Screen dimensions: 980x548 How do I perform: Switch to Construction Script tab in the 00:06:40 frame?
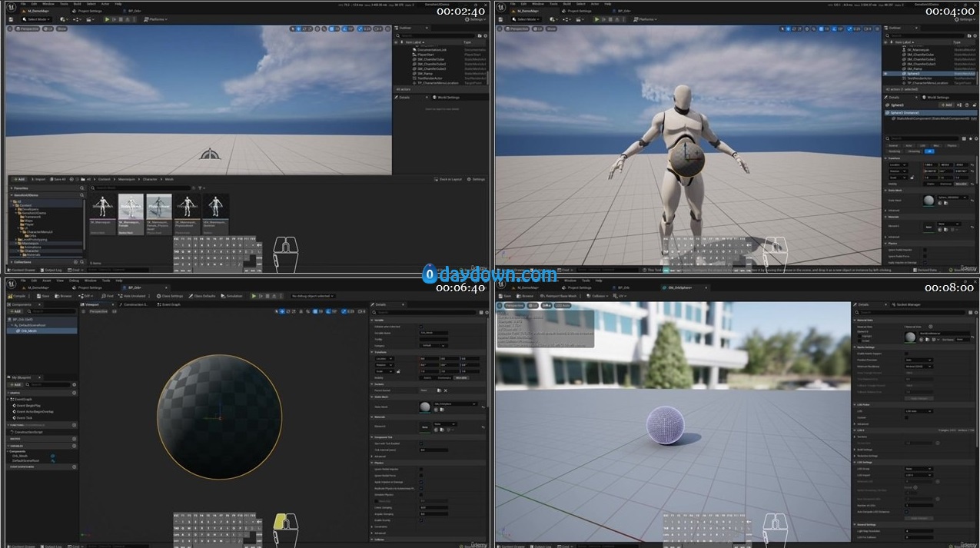coord(135,304)
